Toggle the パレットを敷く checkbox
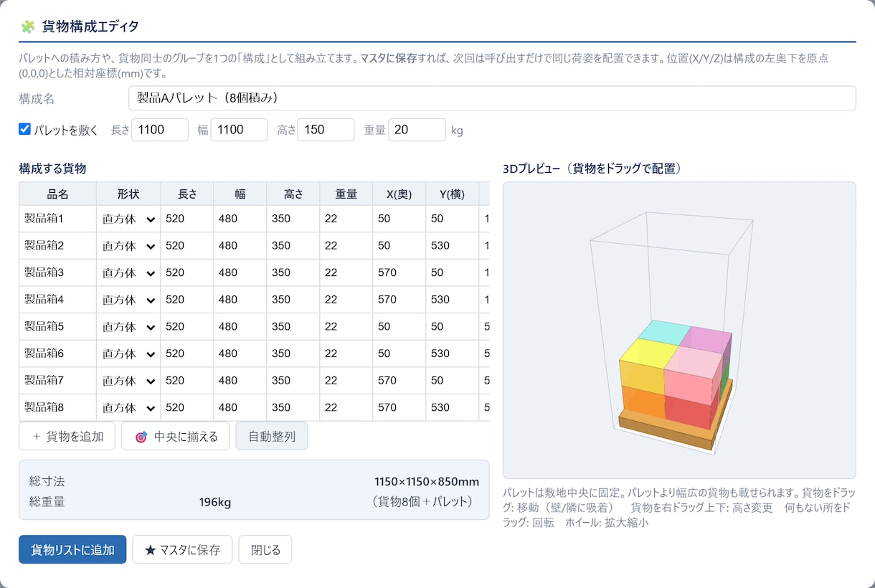Image resolution: width=875 pixels, height=588 pixels. click(25, 129)
